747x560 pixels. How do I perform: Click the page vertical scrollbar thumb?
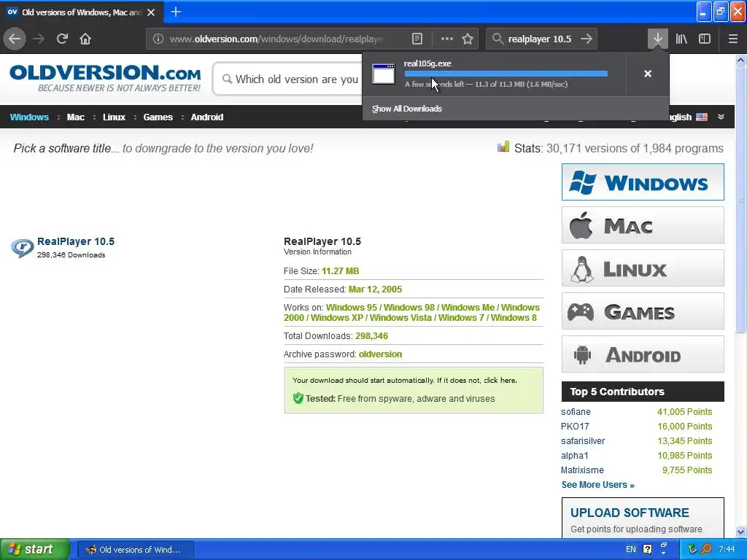(x=740, y=200)
